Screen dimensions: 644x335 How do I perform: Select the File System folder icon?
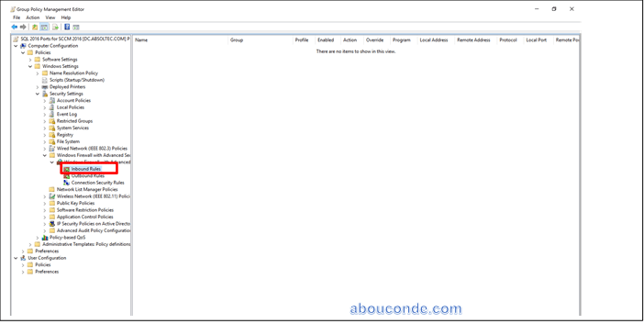[52, 142]
